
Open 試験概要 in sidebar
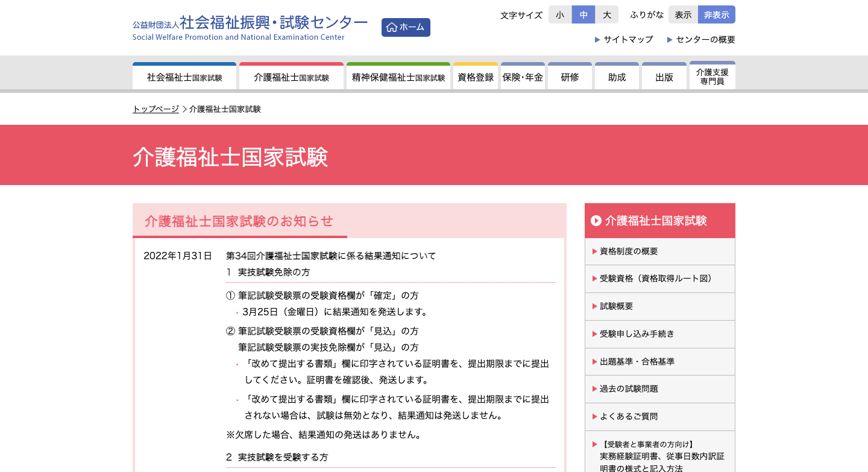(660, 306)
